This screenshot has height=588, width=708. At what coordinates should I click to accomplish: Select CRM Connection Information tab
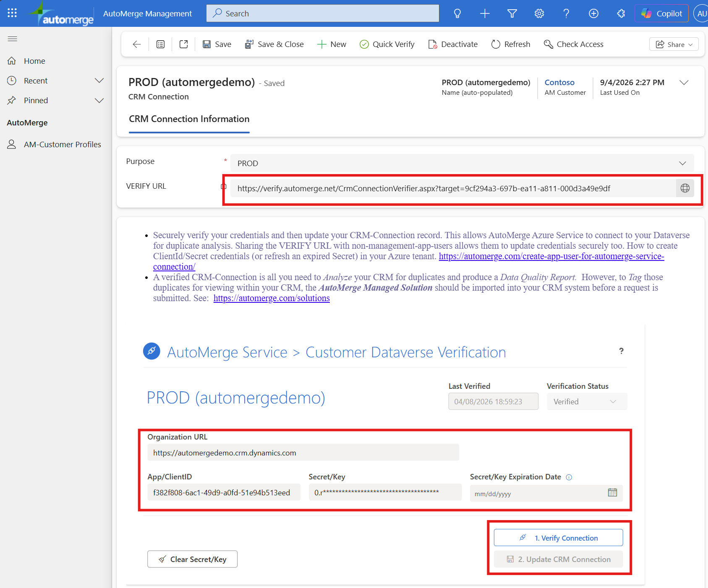pos(189,119)
